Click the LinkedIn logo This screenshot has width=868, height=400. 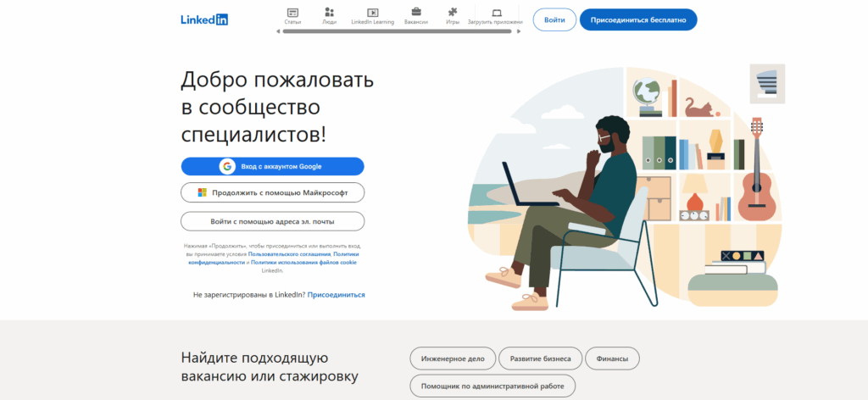[204, 19]
